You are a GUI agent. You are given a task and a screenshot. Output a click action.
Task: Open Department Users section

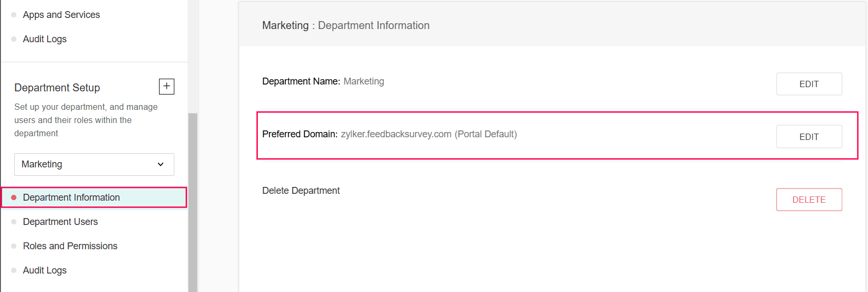[x=60, y=222]
